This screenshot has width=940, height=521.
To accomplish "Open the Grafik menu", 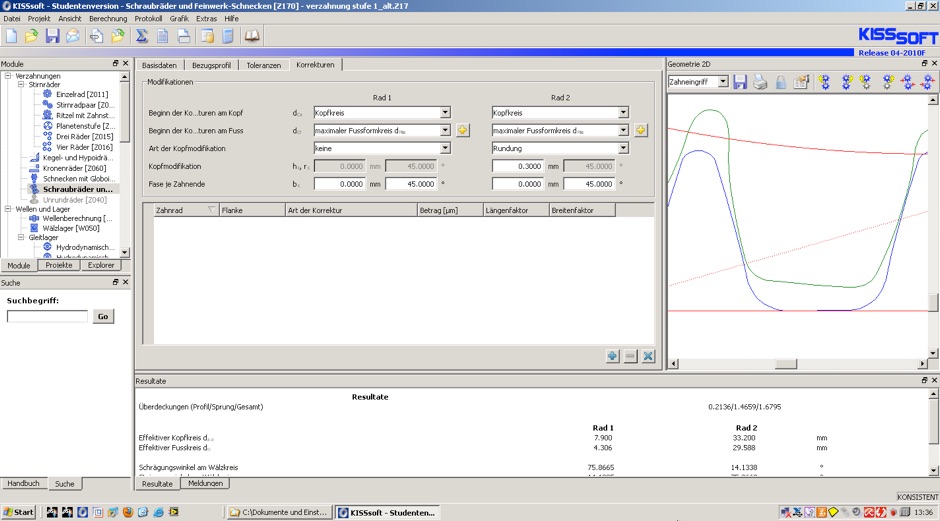I will (x=179, y=19).
